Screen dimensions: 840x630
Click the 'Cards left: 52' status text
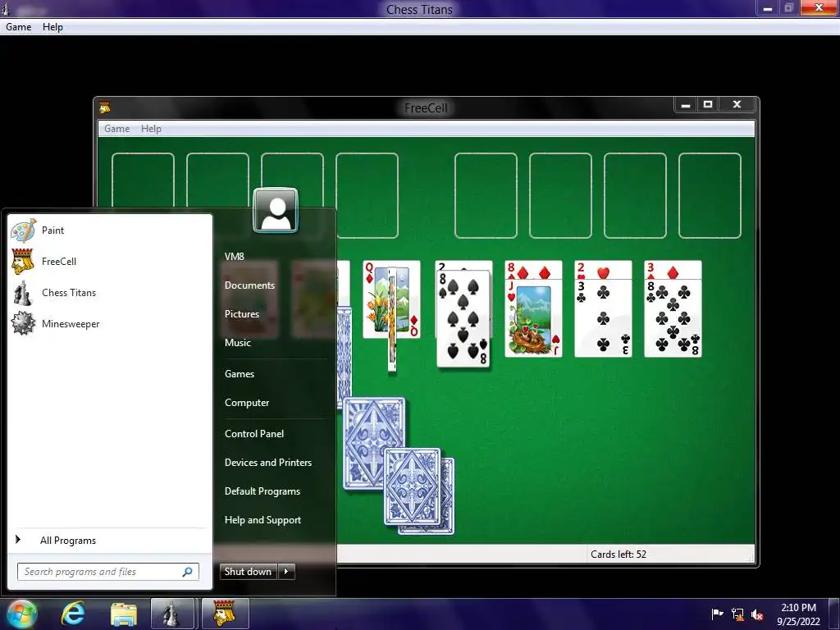pyautogui.click(x=619, y=555)
